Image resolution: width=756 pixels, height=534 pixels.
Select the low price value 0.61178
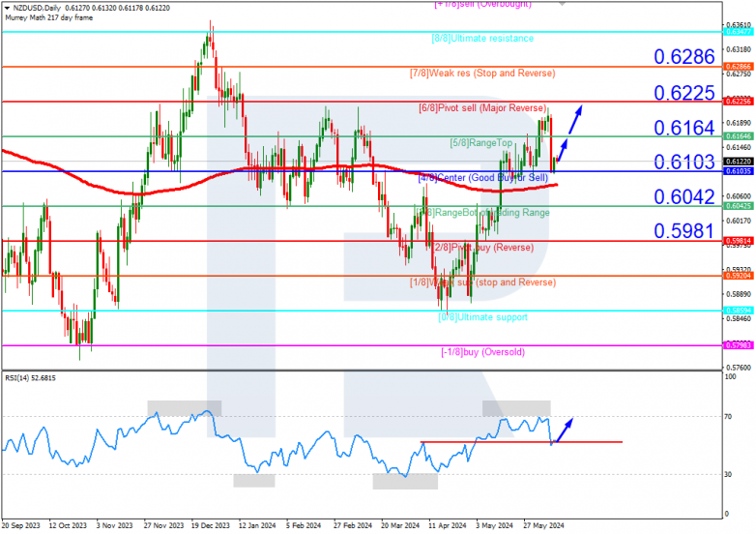[131, 8]
